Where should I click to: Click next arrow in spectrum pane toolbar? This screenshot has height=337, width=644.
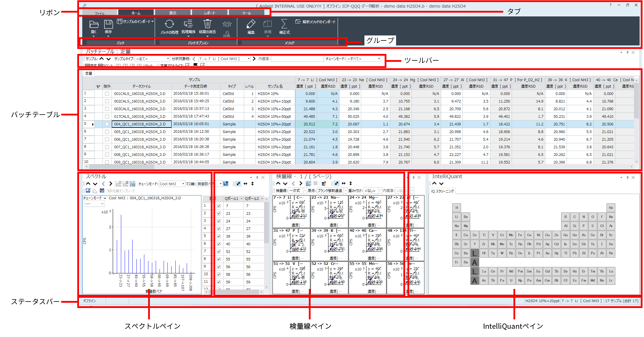[111, 184]
